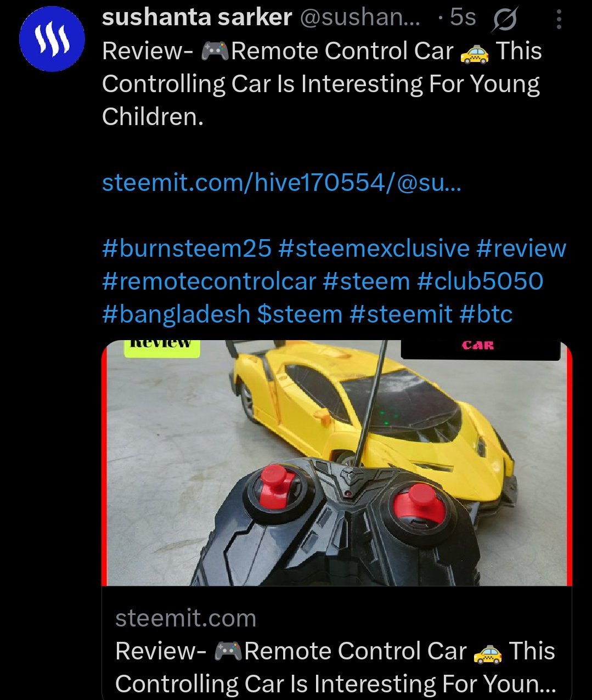The image size is (592, 700).
Task: Open the #steem hashtag
Action: click(367, 281)
